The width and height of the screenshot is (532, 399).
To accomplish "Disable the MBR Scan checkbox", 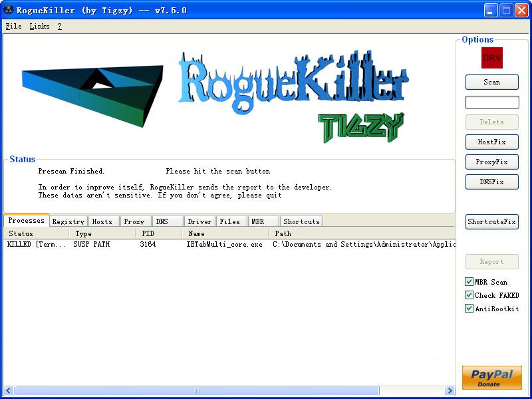I will point(469,281).
